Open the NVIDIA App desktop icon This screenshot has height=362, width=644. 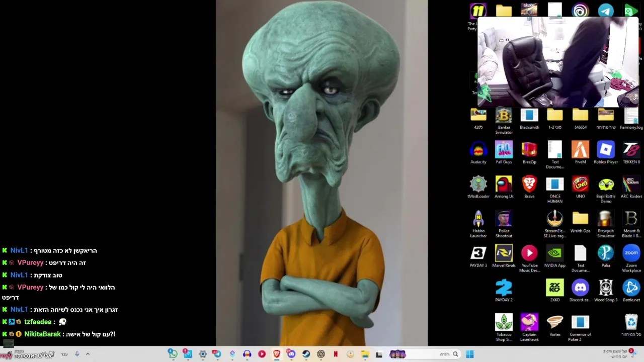pyautogui.click(x=555, y=256)
